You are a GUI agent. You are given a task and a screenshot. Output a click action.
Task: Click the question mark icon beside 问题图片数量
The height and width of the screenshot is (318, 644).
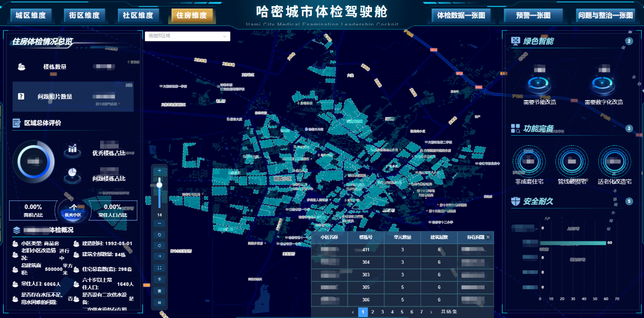[x=21, y=95]
